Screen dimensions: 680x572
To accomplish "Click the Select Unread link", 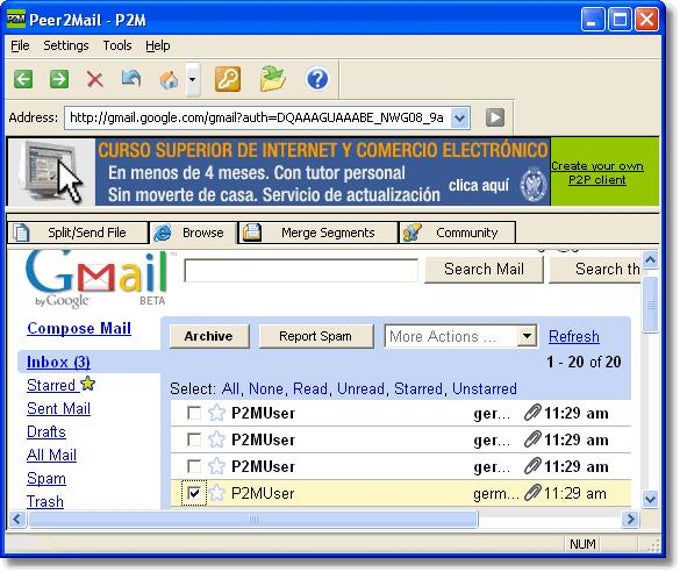I will [361, 389].
